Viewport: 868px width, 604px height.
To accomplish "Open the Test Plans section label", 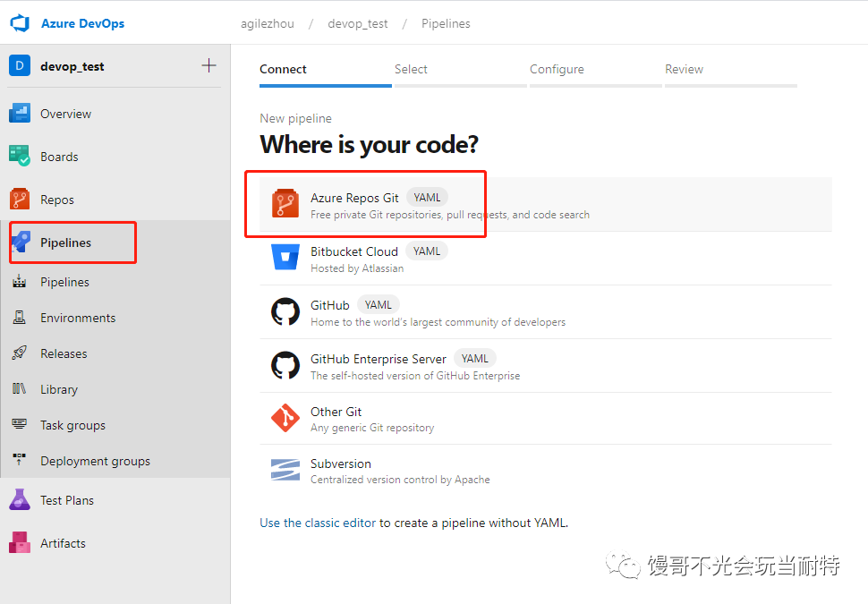I will click(67, 500).
